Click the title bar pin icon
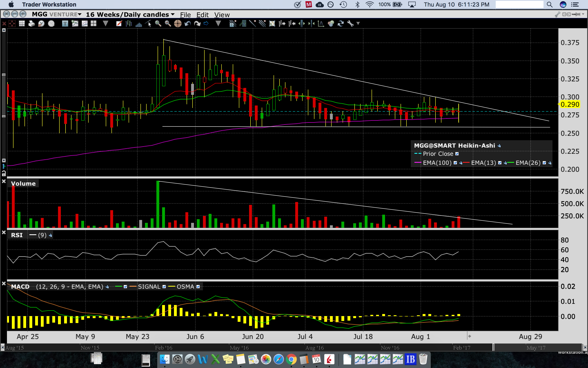Screen dimensions: 588x368 (x=576, y=14)
